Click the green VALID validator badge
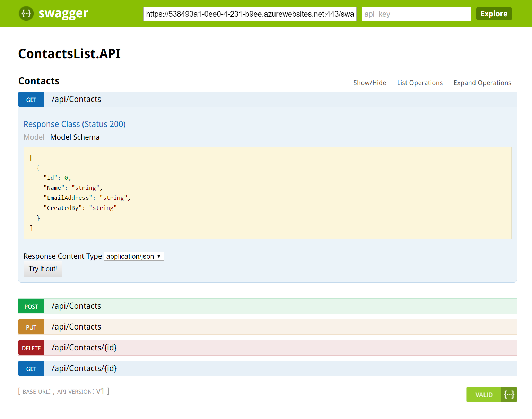Viewport: 532px width, 419px height. pyautogui.click(x=484, y=395)
